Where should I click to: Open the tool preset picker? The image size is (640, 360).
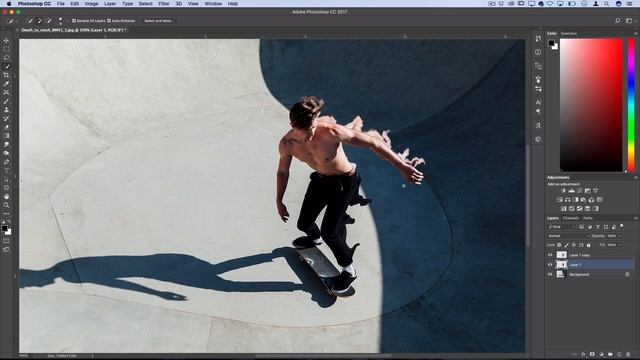[x=12, y=21]
